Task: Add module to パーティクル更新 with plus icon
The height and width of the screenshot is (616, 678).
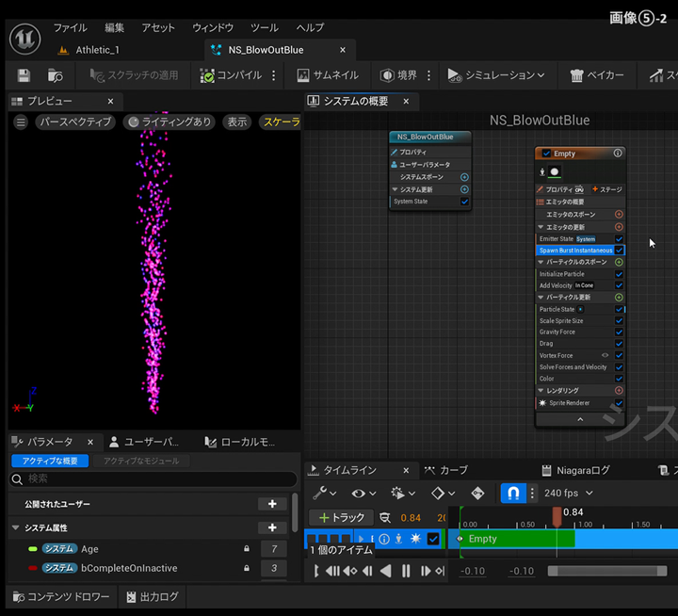Action: click(x=619, y=297)
